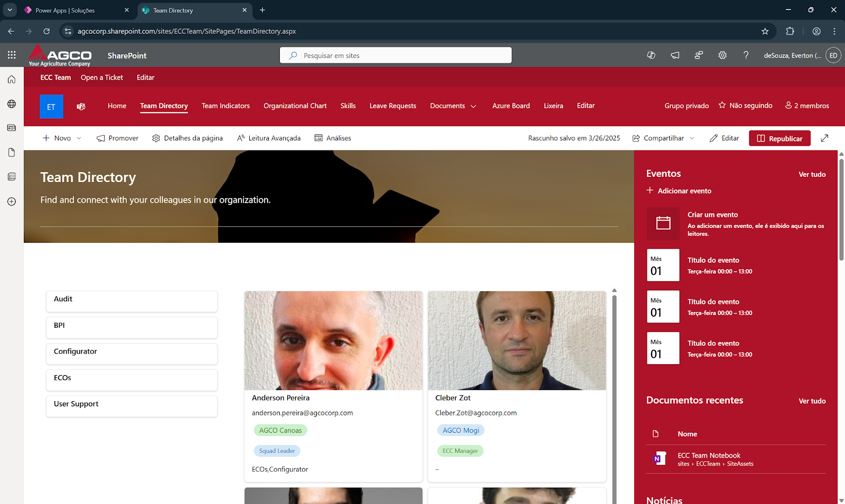This screenshot has height=504, width=845.
Task: Open Leave Requests in site navigation
Action: (393, 106)
